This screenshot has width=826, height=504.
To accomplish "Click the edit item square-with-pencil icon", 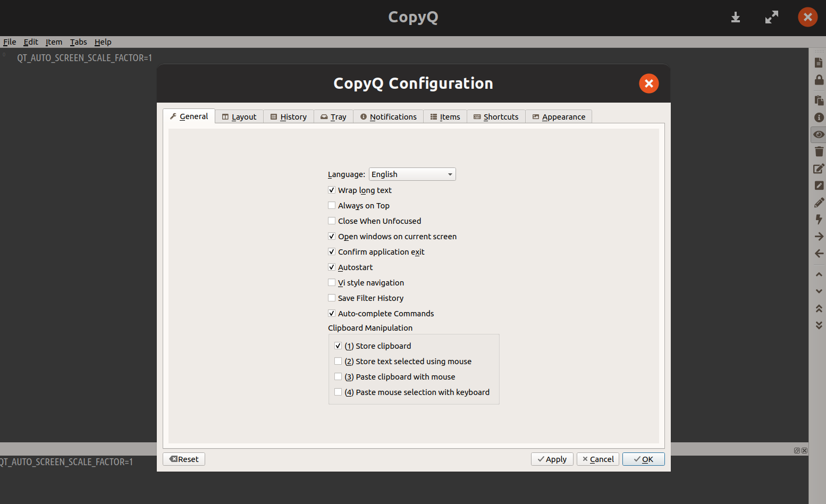I will tap(819, 169).
